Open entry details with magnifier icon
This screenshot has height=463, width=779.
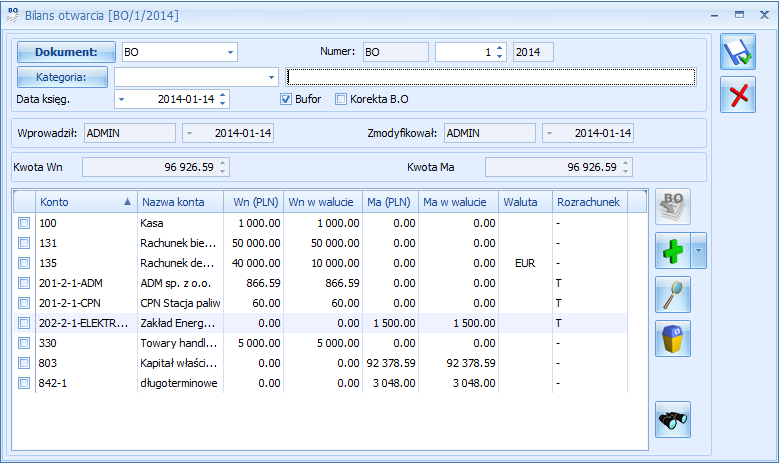(673, 295)
